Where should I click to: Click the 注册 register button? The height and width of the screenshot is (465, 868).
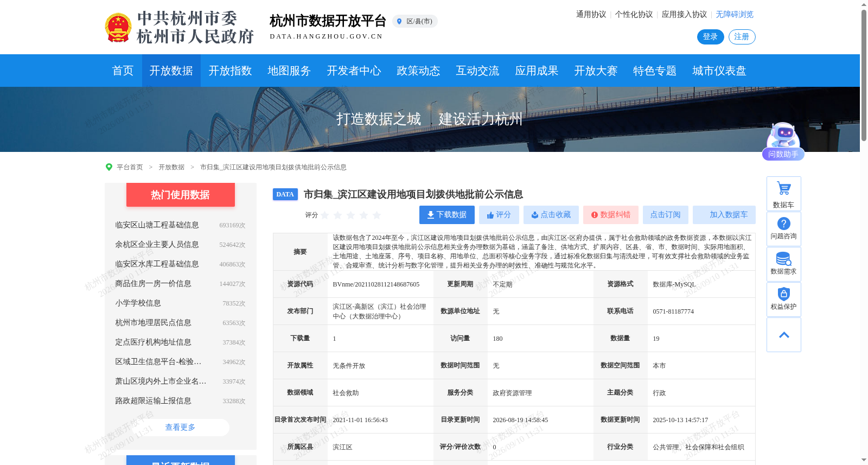[742, 37]
